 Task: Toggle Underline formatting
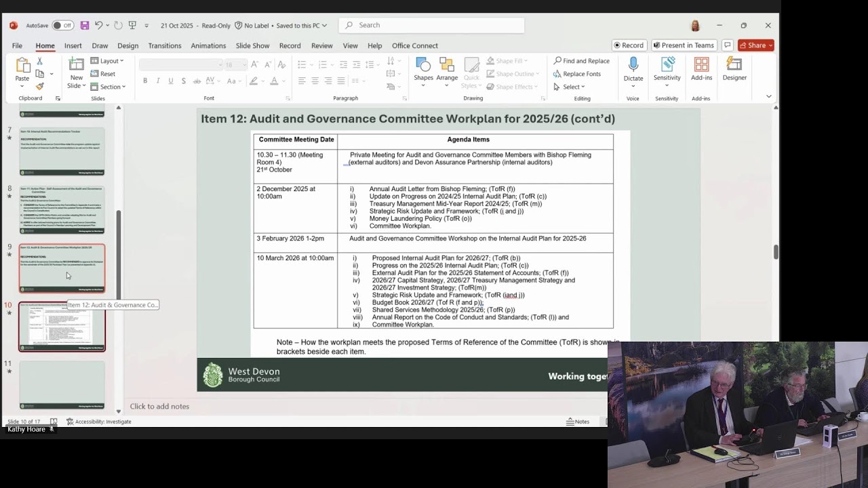(x=171, y=81)
